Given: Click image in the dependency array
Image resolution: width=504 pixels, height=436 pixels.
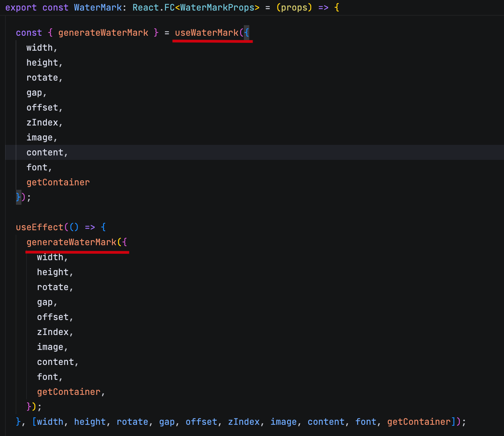Looking at the screenshot, I should 283,422.
